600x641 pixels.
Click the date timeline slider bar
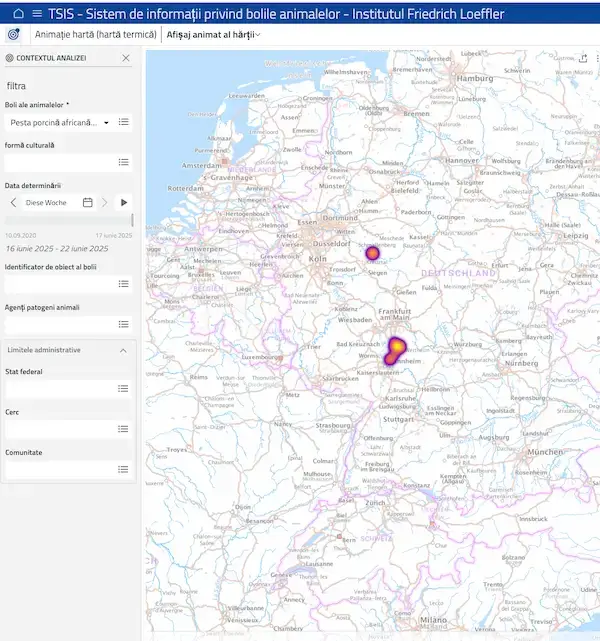click(67, 220)
